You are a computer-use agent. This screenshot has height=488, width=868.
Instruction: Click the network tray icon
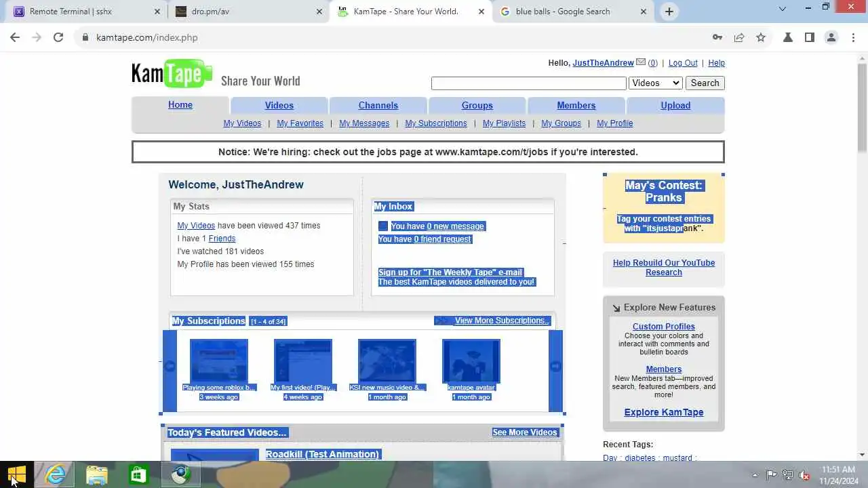pos(788,475)
